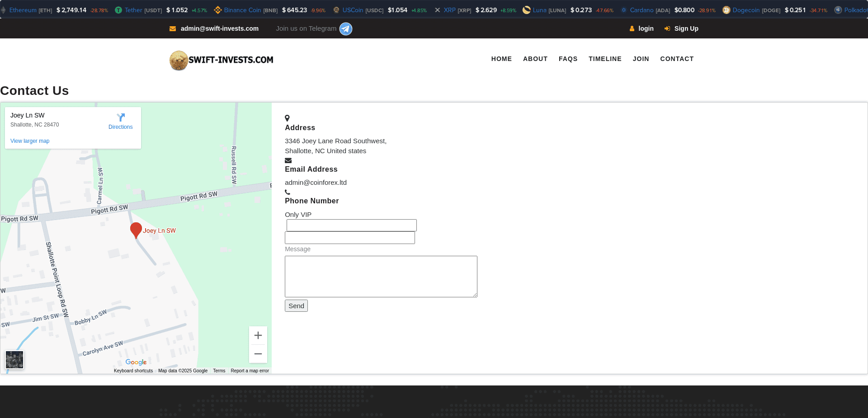
Task: Click the Report a map error link
Action: [x=250, y=371]
